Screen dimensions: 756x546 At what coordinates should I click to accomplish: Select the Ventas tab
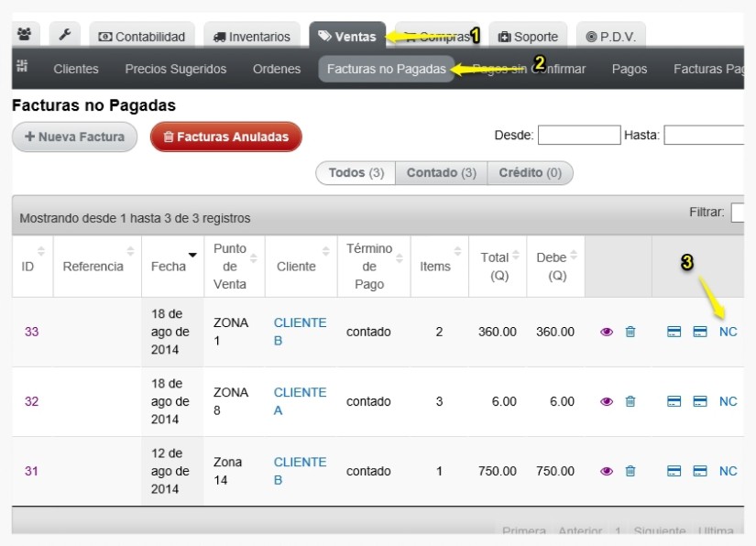click(347, 36)
